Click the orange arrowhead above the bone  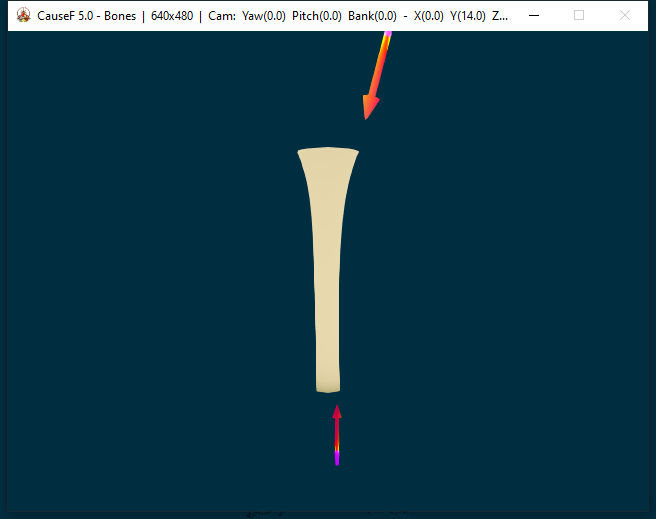tap(370, 105)
